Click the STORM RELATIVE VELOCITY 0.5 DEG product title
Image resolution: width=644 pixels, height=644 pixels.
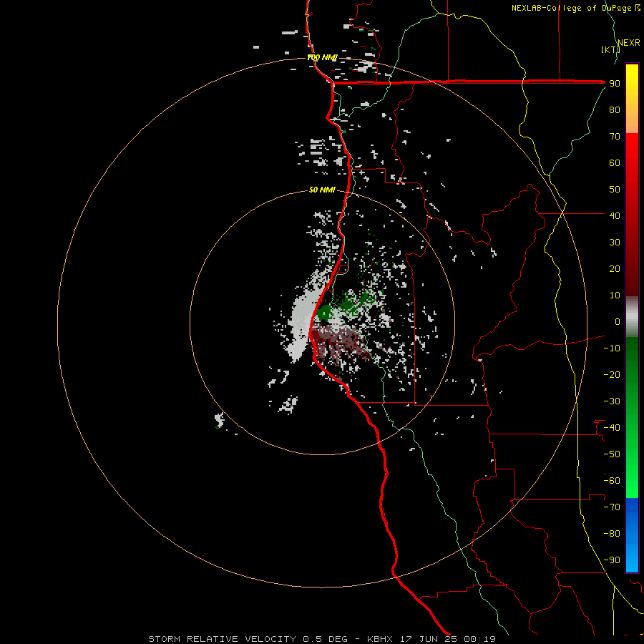[248, 639]
